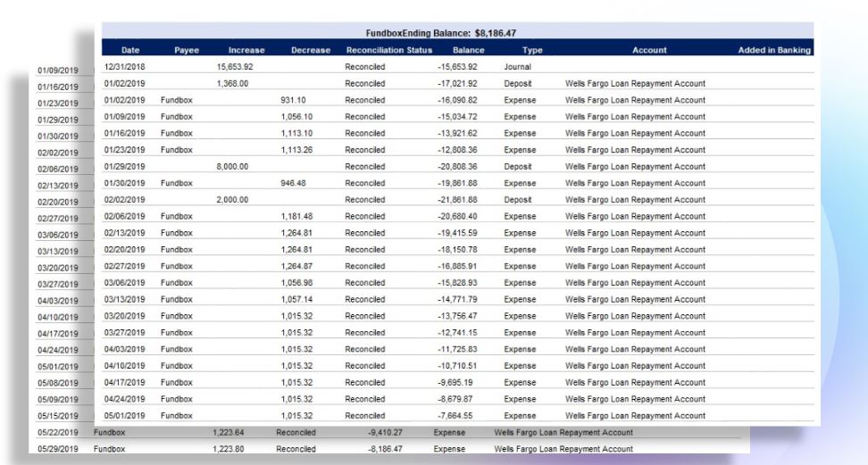868x465 pixels.
Task: Click the -9,695.19 balance value
Action: point(455,382)
